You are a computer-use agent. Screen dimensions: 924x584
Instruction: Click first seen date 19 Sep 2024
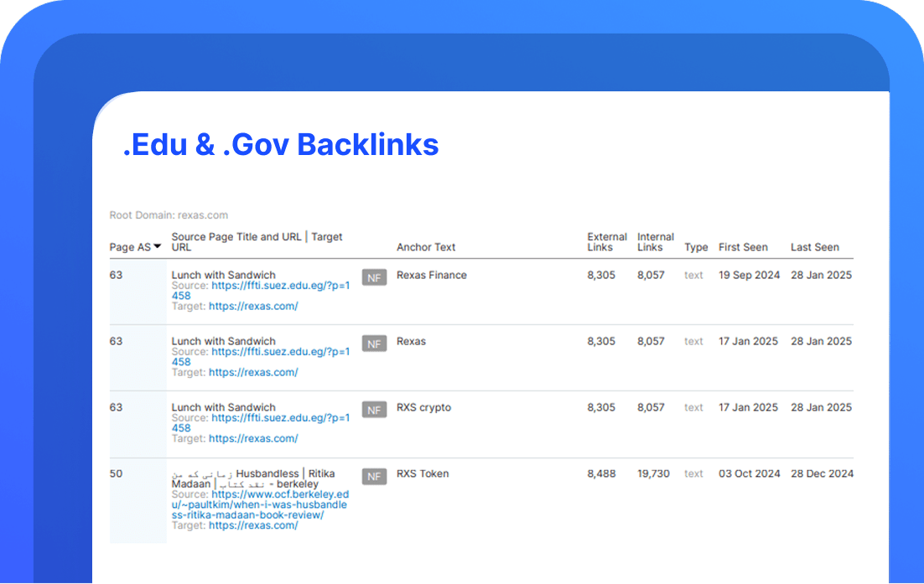coord(749,275)
